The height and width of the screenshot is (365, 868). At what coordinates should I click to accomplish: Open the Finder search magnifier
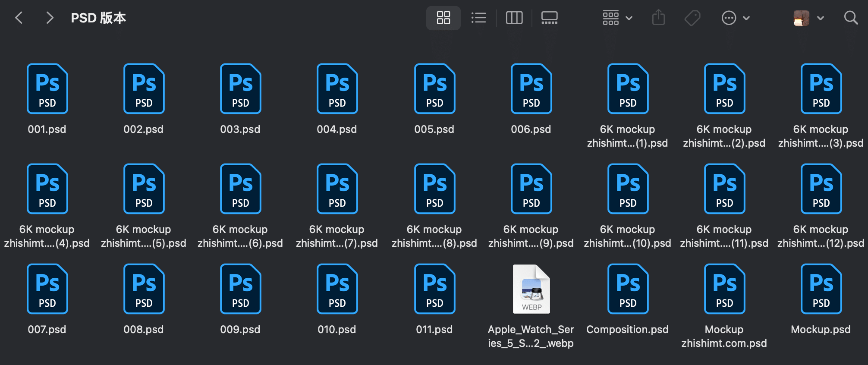coord(851,18)
